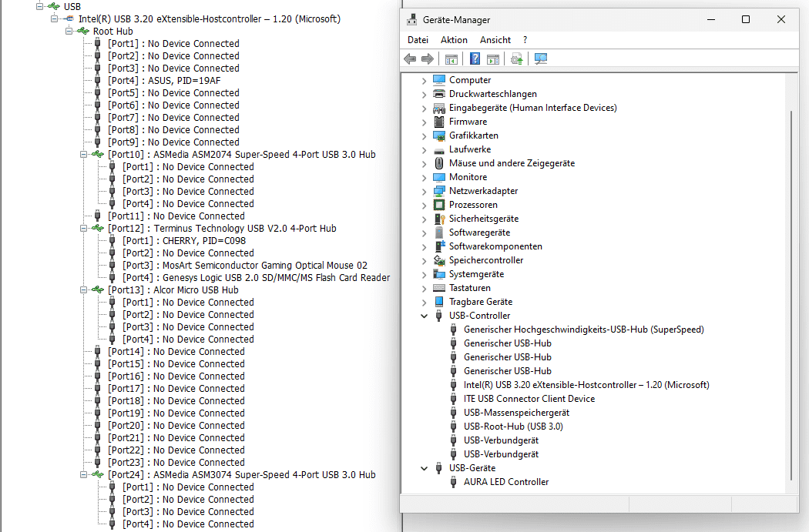Click the update driver toolbar icon
The height and width of the screenshot is (532, 809).
tap(516, 59)
